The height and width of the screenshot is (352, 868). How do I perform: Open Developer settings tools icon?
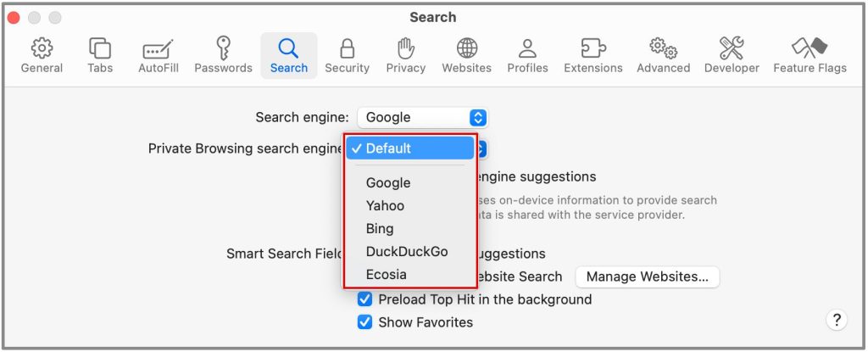[731, 55]
